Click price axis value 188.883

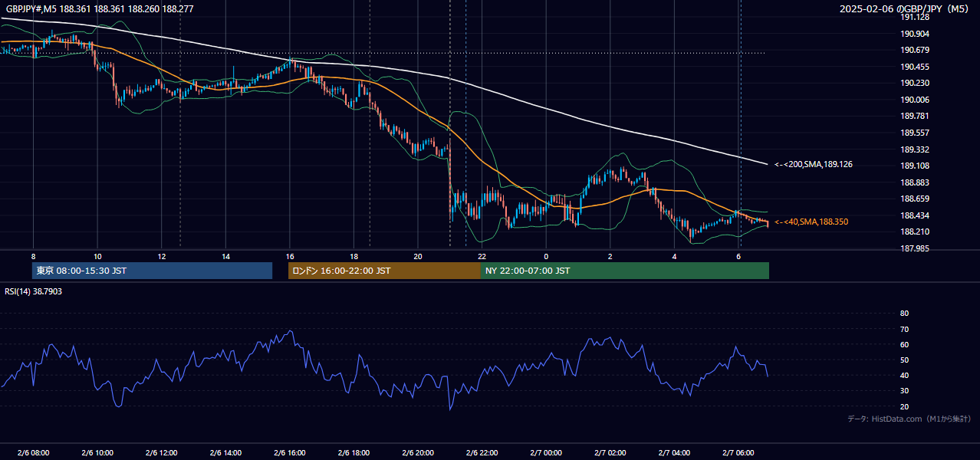(x=916, y=182)
